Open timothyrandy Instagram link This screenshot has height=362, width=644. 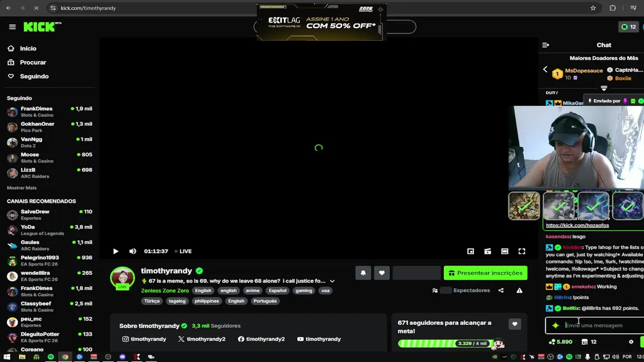click(144, 339)
